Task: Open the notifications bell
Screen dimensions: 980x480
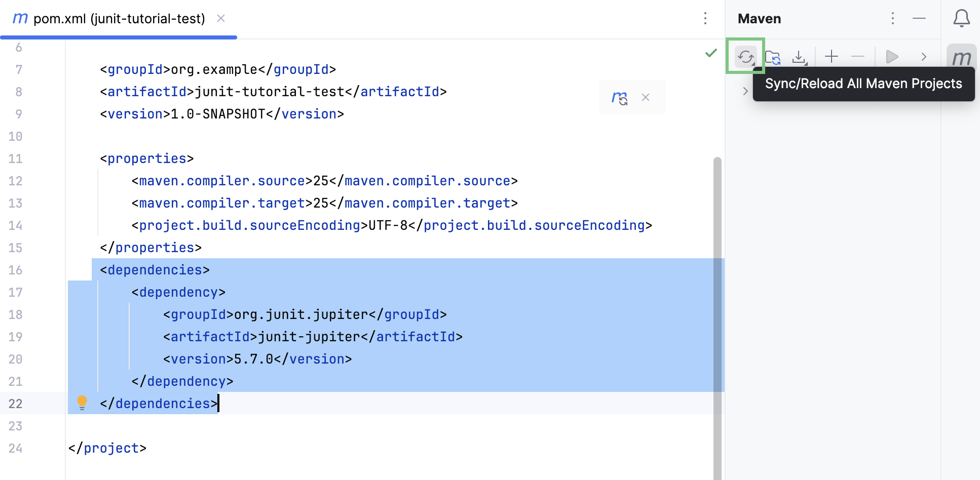Action: [961, 18]
